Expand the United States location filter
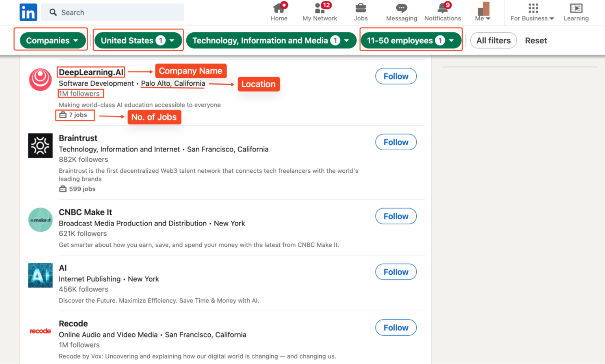The height and width of the screenshot is (364, 605). coord(138,41)
